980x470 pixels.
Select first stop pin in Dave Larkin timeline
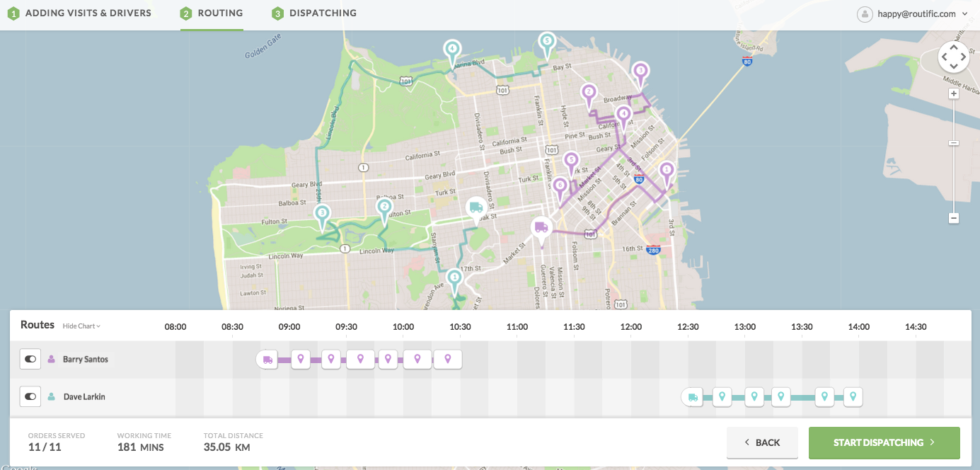coord(722,397)
